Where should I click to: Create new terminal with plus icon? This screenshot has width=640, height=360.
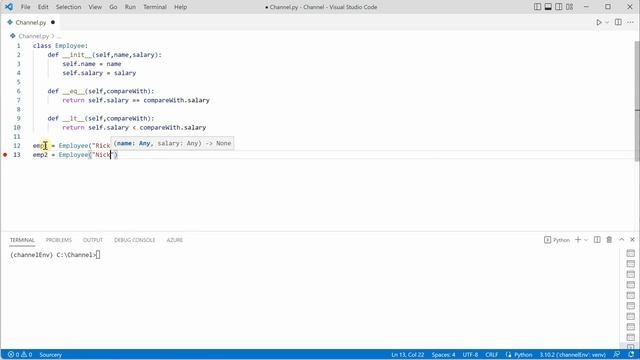[x=578, y=240]
